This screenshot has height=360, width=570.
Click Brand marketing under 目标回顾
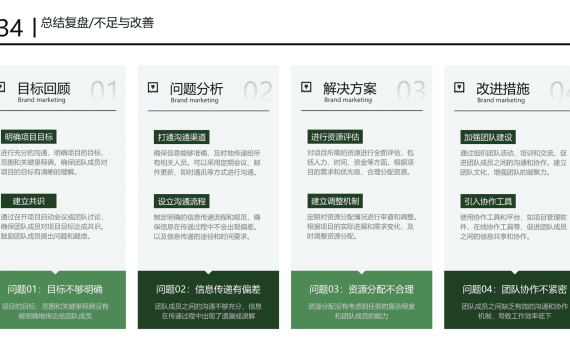tap(41, 100)
